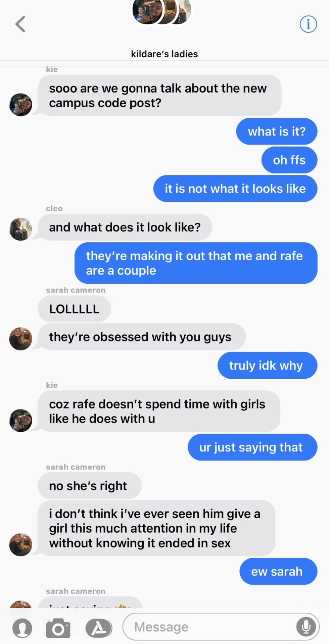Open the "kildare's ladies" group title

point(164,54)
